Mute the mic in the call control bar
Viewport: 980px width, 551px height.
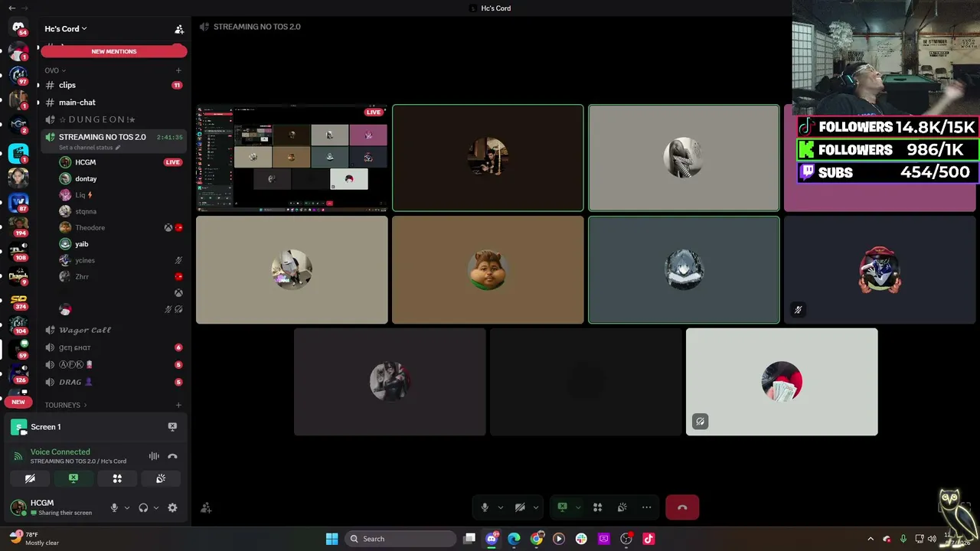coord(485,507)
